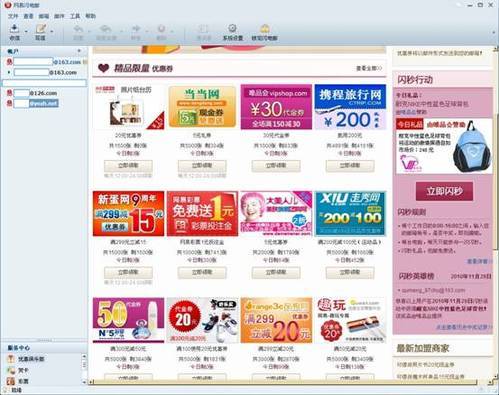Click the 携程旅行网 ¥200 banner
Image resolution: width=499 pixels, height=395 pixels.
click(x=350, y=107)
